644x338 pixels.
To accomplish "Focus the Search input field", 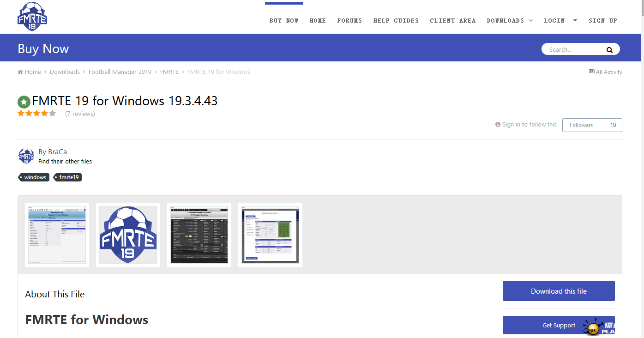I will 575,49.
